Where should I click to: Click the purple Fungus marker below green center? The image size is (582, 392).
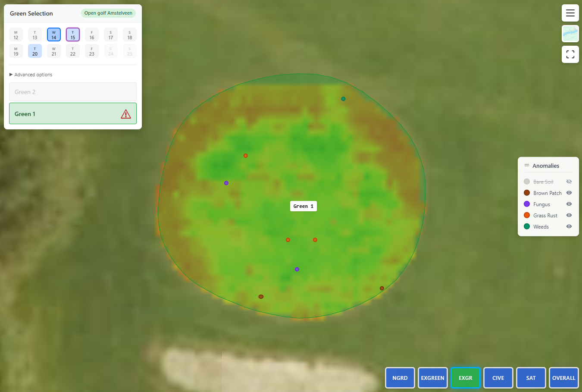point(297,269)
